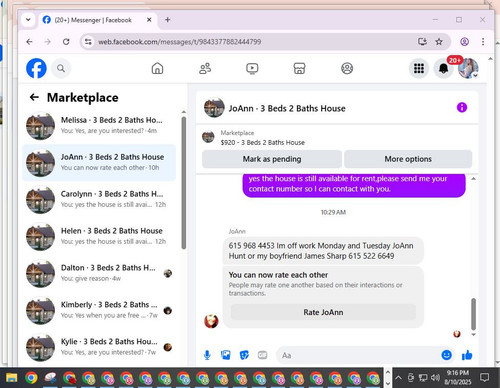Open Chrome three-dot menu
The width and height of the screenshot is (500, 388).
click(483, 42)
